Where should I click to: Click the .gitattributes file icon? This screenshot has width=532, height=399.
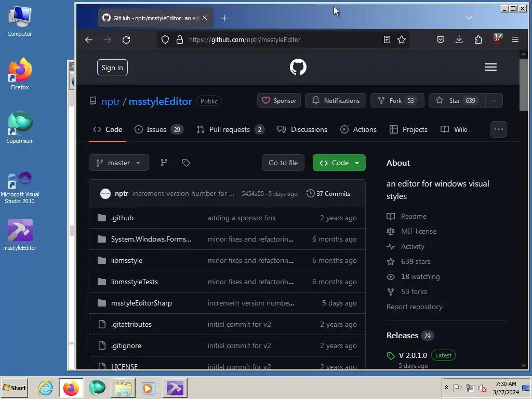pyautogui.click(x=102, y=324)
